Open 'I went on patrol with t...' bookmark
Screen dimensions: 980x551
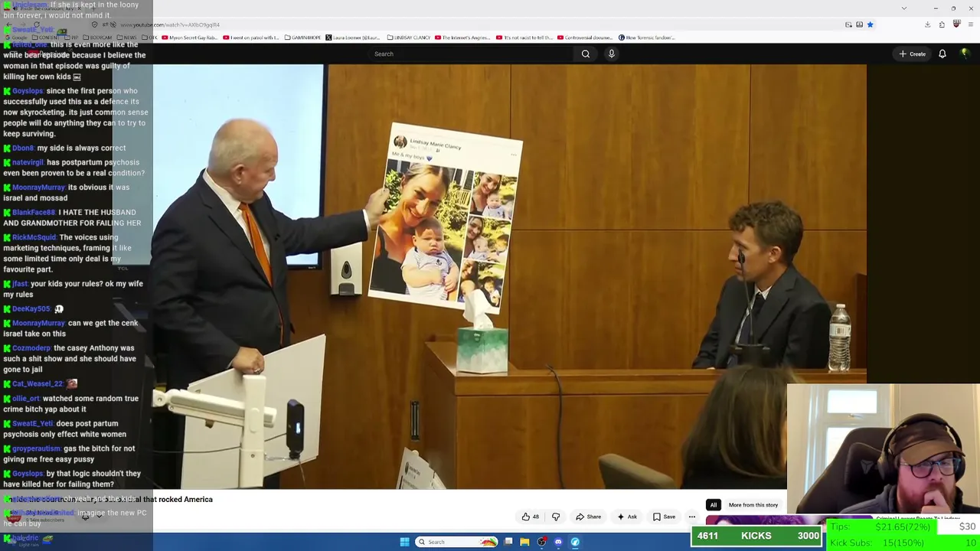click(x=251, y=37)
